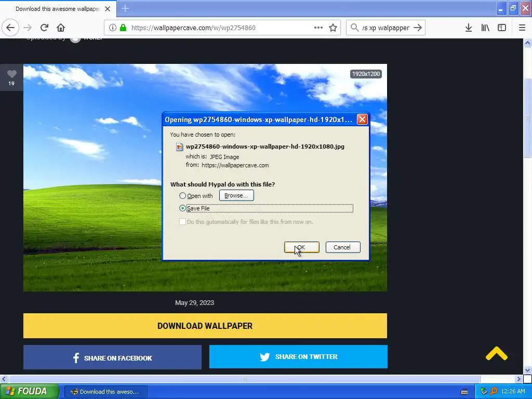
Task: Submit search with the arrow button
Action: point(418,28)
